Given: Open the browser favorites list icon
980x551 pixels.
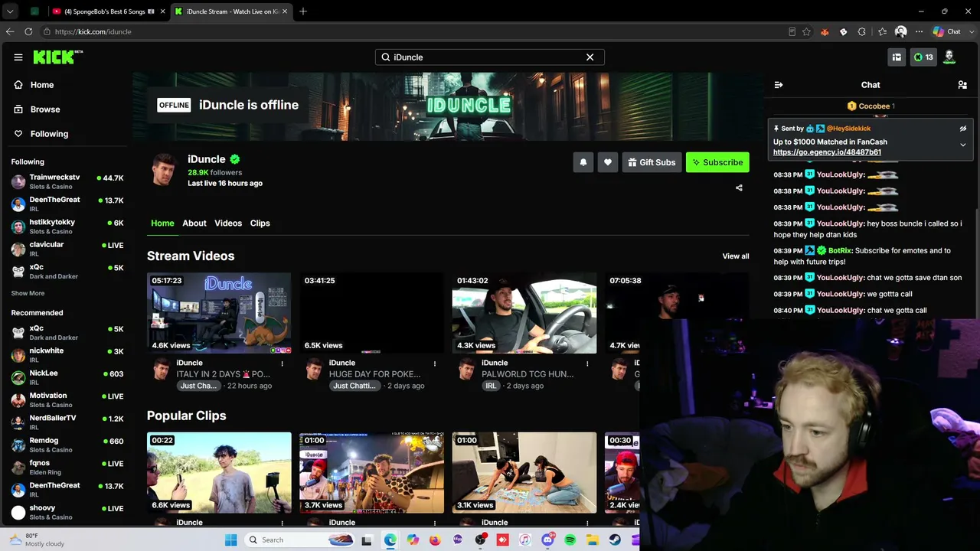Looking at the screenshot, I should (882, 31).
